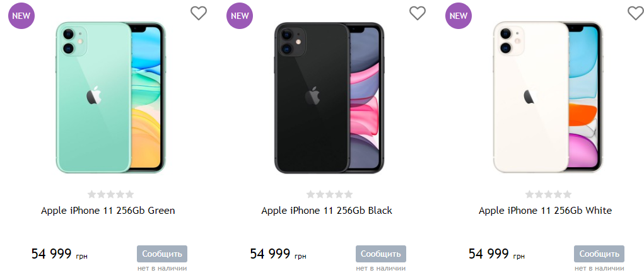
Task: Click NEW badge on green iPhone
Action: pyautogui.click(x=21, y=16)
